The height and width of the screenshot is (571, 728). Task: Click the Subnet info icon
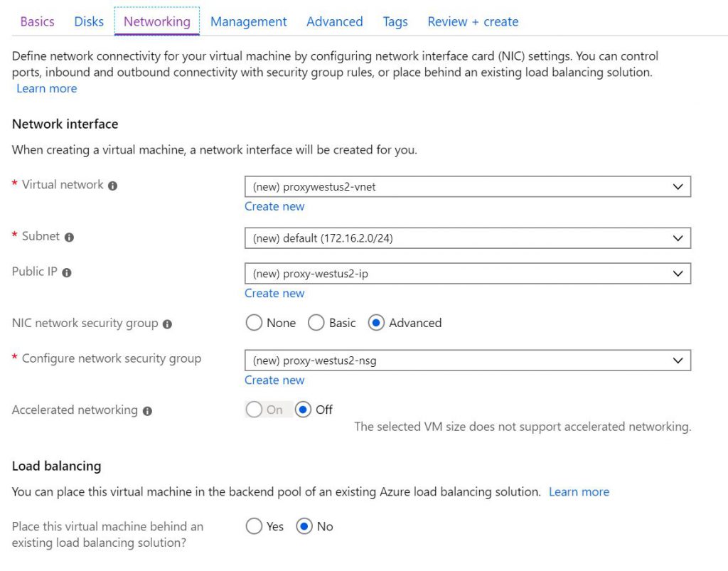tap(69, 238)
